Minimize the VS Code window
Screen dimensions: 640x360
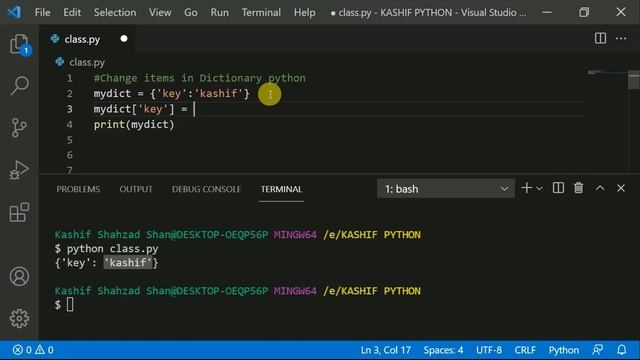click(547, 12)
